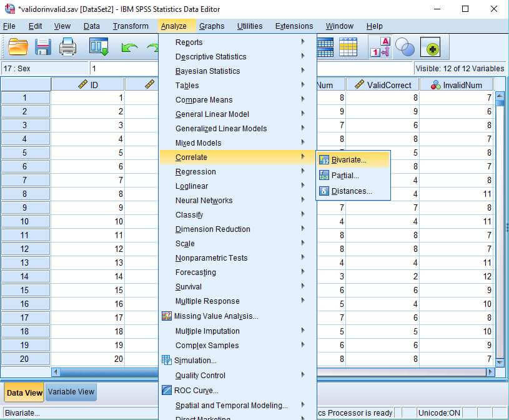The width and height of the screenshot is (509, 420).
Task: Expand Bayesian Statistics submenu
Action: (302, 70)
